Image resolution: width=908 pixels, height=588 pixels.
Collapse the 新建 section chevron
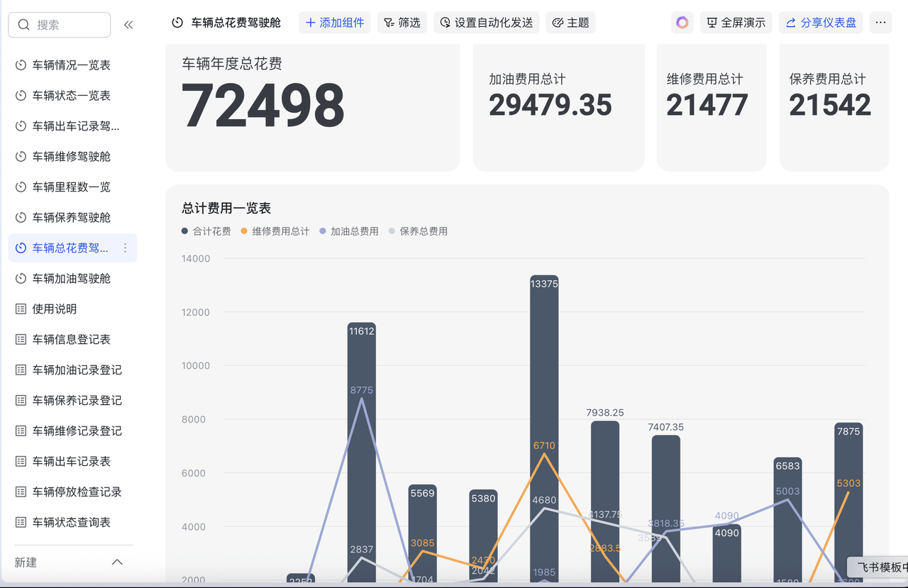[x=117, y=562]
